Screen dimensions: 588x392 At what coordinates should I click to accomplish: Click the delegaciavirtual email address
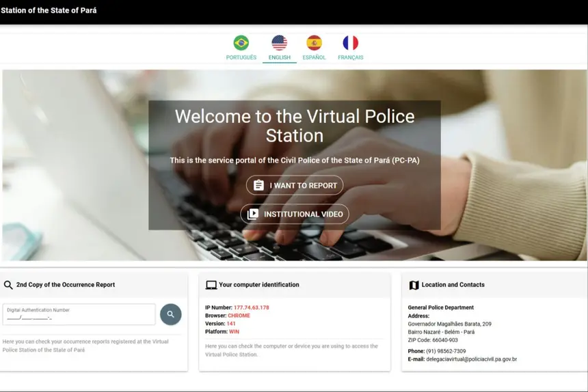[471, 359]
